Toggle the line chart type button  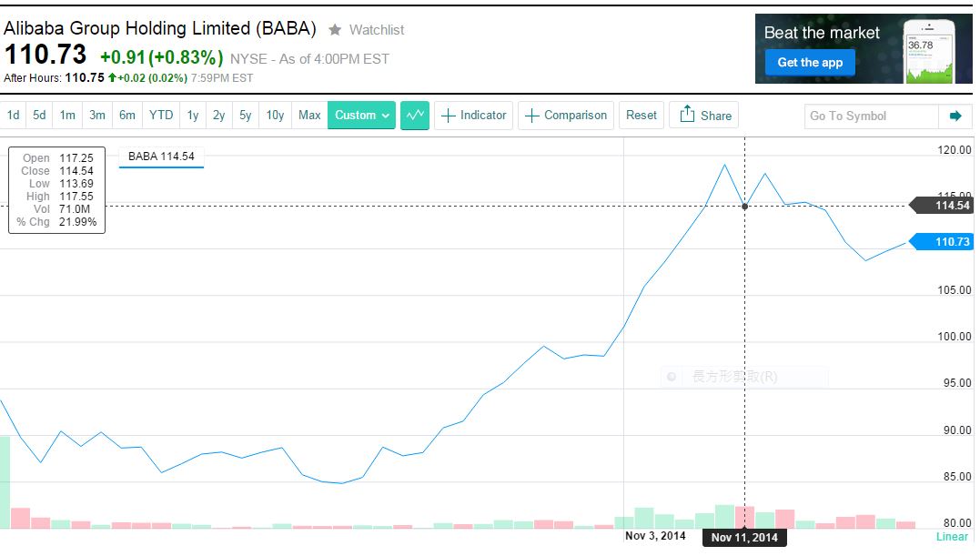click(x=415, y=115)
